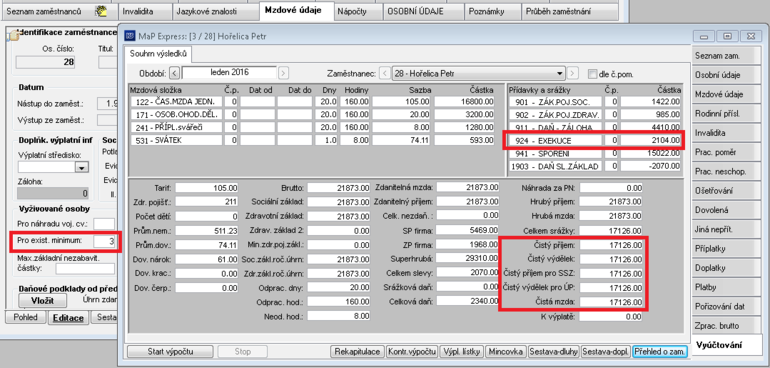Viewport: 770px width, 368px height.
Task: Open the OSOBNÍ ÚDAJE tab
Action: [x=422, y=11]
